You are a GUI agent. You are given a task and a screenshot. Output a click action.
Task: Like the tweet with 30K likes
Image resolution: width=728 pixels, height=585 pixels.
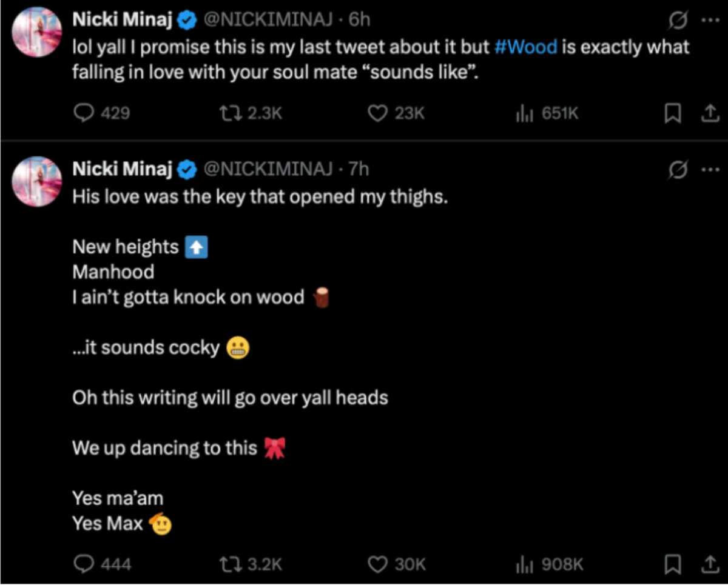pyautogui.click(x=379, y=564)
